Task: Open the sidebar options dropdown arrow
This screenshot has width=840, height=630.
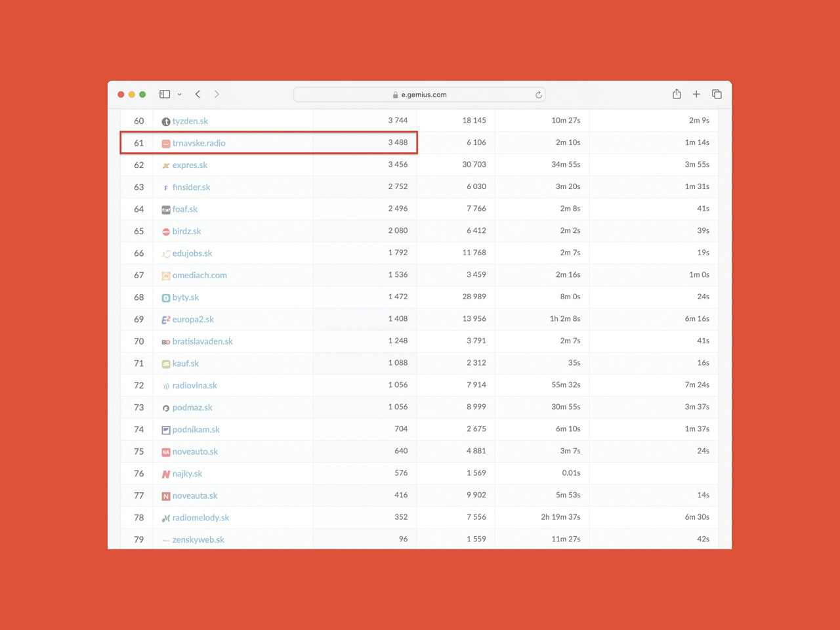Action: [x=179, y=94]
